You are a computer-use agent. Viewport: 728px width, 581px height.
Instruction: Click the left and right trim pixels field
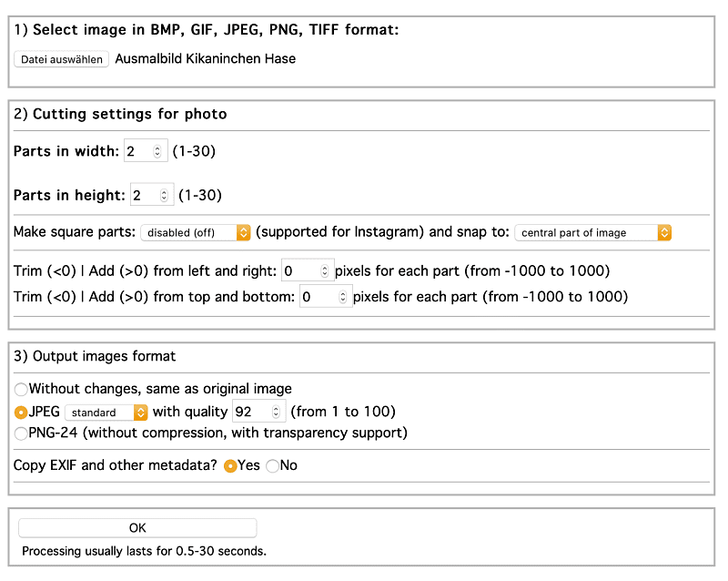[308, 270]
